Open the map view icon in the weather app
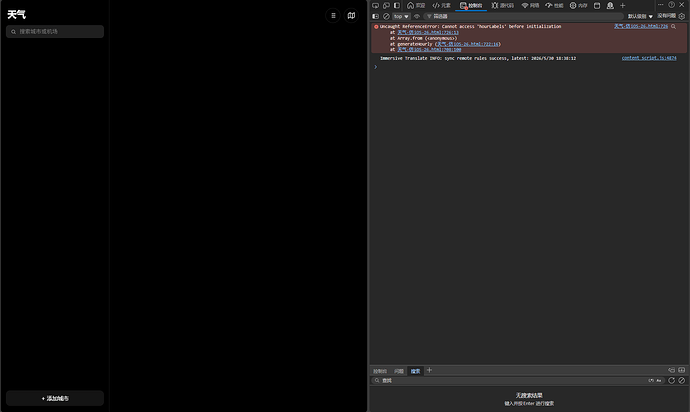The height and width of the screenshot is (412, 690). 351,15
